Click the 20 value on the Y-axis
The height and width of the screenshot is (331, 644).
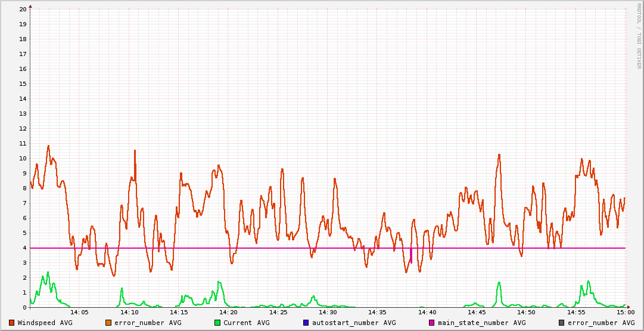pos(23,10)
